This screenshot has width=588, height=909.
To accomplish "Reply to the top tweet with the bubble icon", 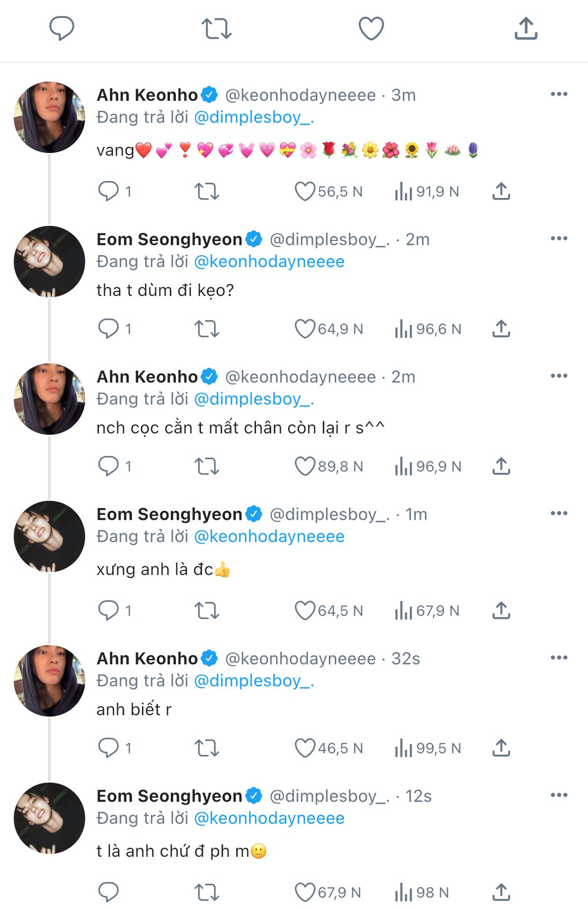I will (62, 28).
